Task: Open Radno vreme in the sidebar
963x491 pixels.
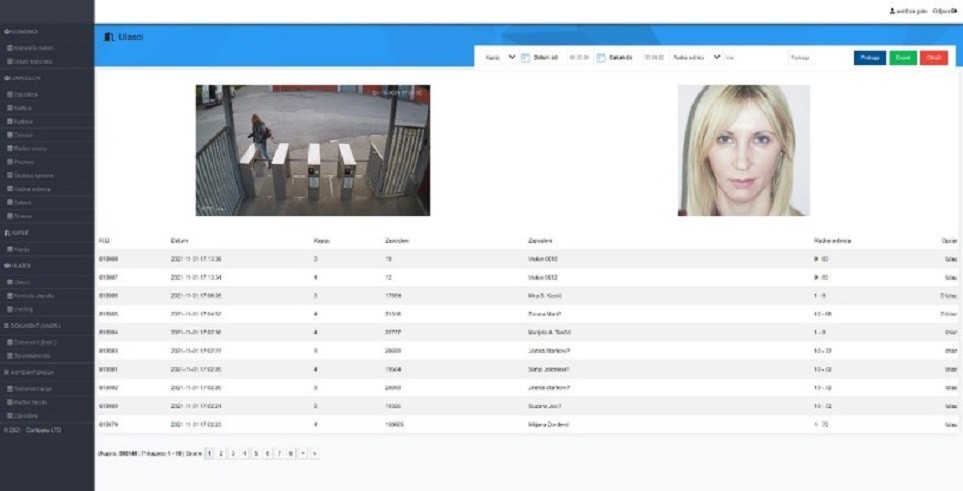Action: point(26,149)
